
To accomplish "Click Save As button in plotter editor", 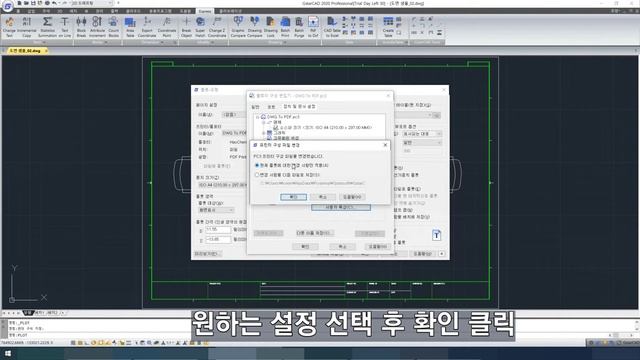I will coord(314,233).
